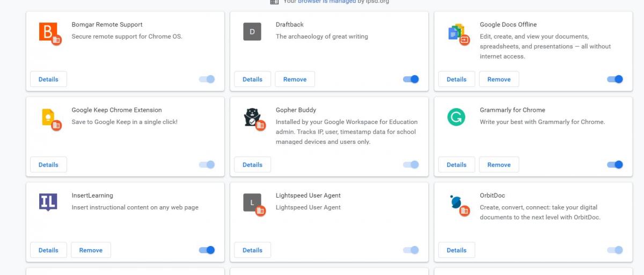Screen dimensions: 644x275
Task: Toggle the OrbitDoc extension switch
Action: tap(615, 250)
